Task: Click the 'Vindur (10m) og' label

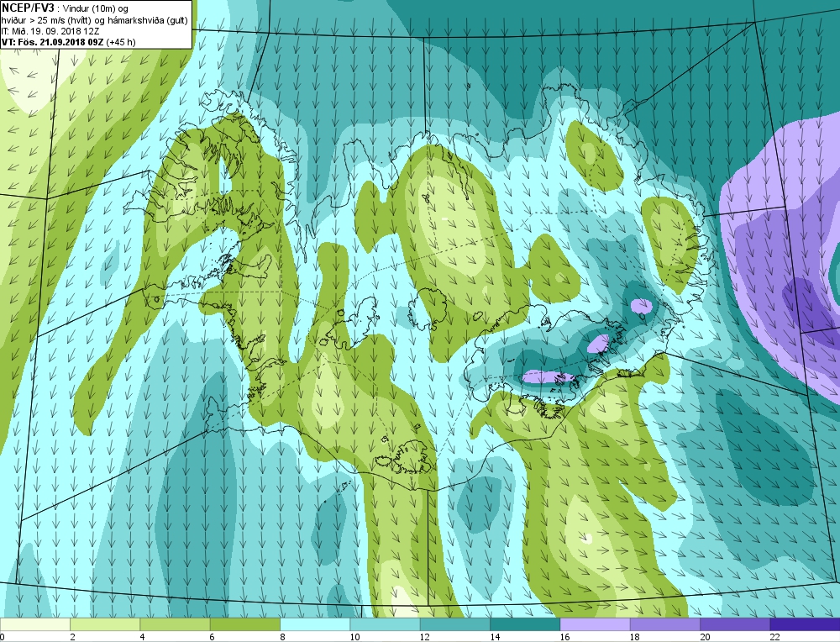Action: click(x=96, y=8)
